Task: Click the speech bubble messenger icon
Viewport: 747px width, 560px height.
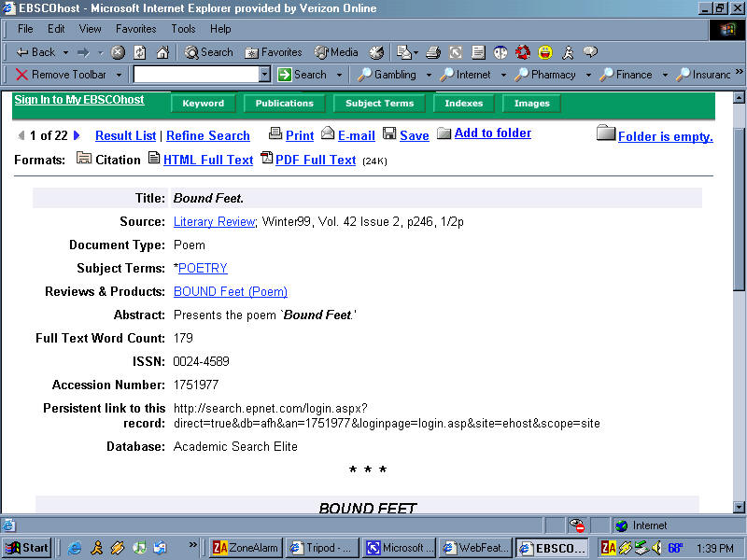Action: tap(590, 52)
